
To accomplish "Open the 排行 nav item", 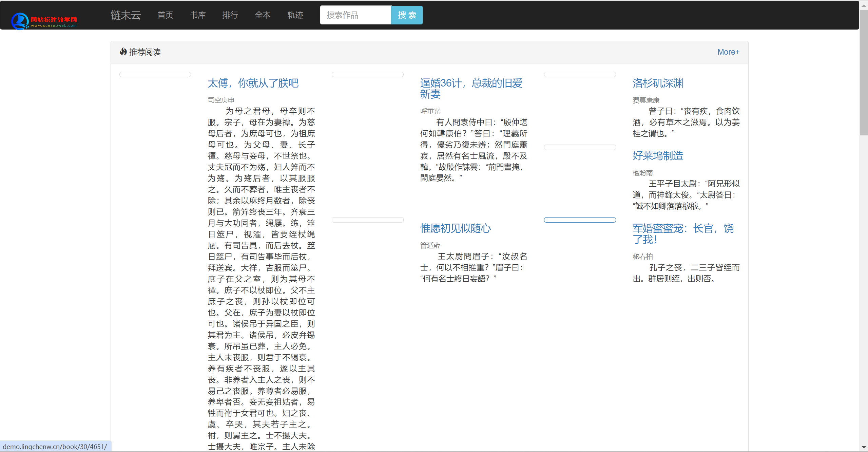I will pyautogui.click(x=230, y=15).
